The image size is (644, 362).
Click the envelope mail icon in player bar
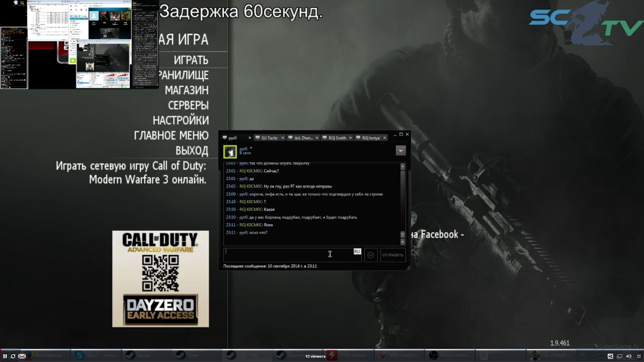coord(22,356)
